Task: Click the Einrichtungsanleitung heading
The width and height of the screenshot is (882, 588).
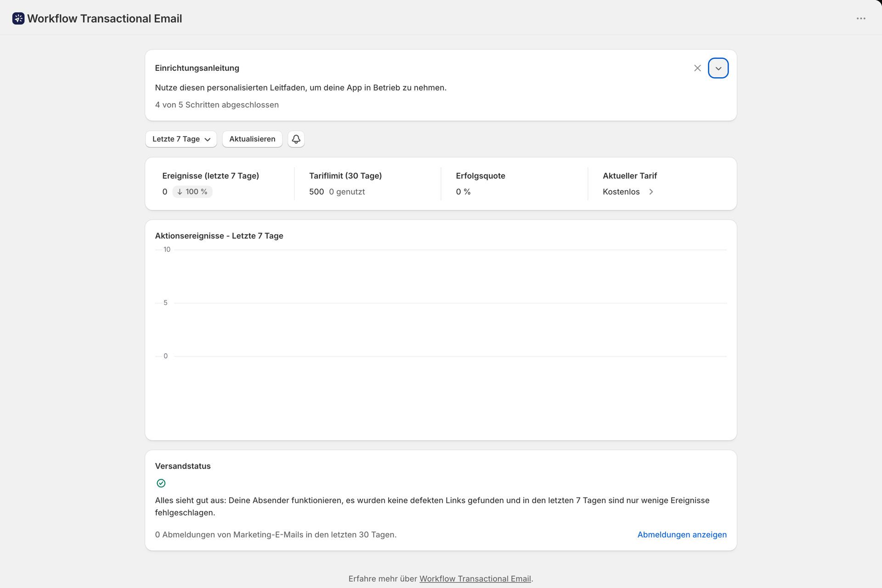Action: pos(197,68)
